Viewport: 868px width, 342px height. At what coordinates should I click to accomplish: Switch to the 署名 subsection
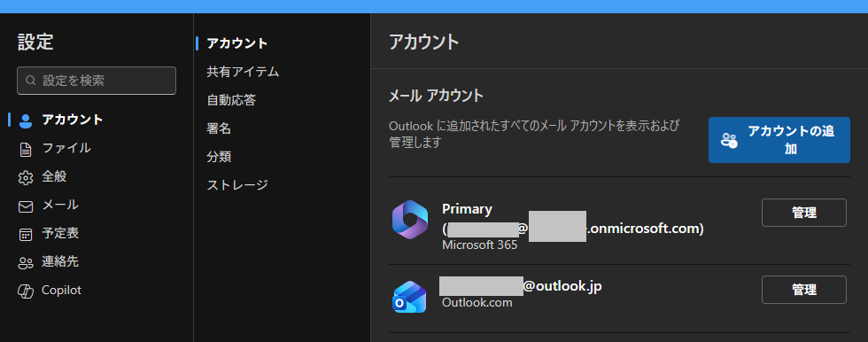219,128
